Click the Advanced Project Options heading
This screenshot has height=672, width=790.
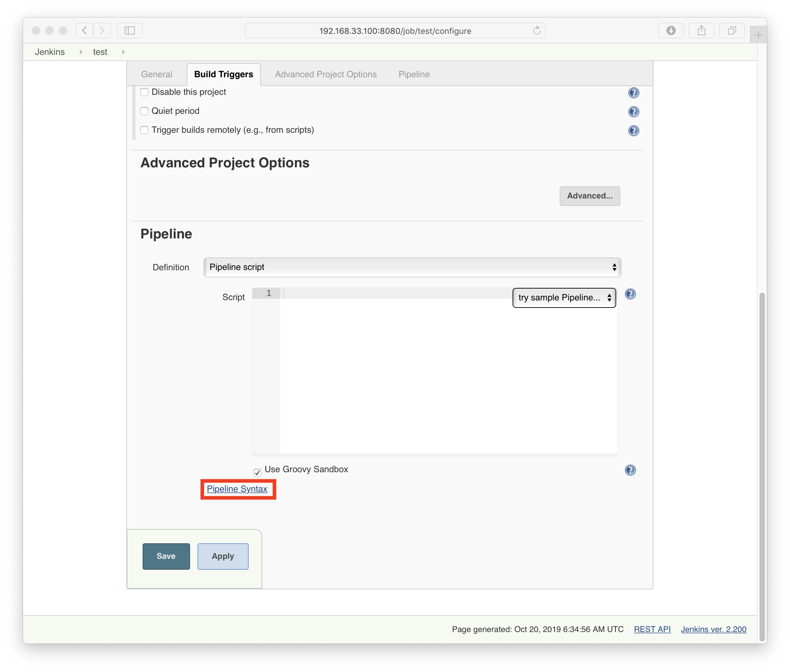pos(225,163)
